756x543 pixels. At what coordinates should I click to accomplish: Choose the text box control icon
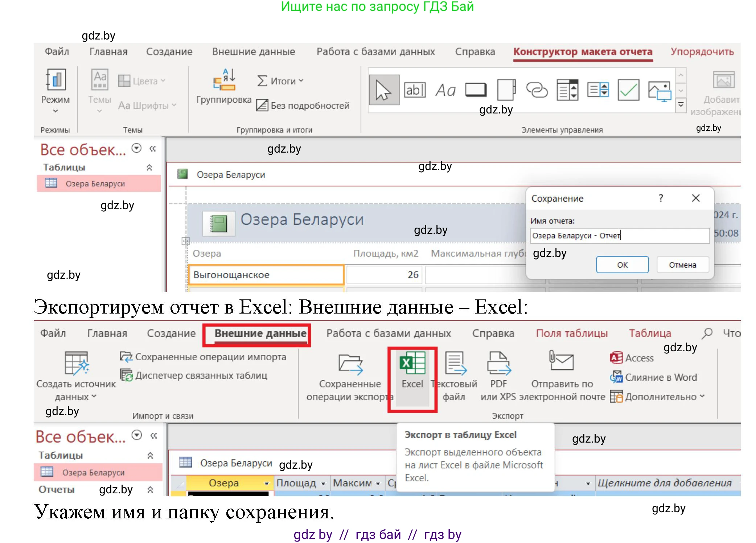tap(414, 90)
